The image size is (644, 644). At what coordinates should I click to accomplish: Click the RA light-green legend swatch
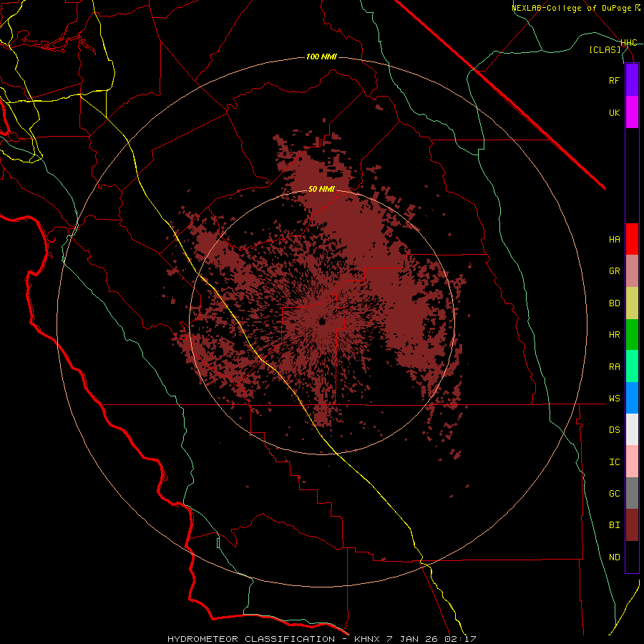tap(632, 366)
